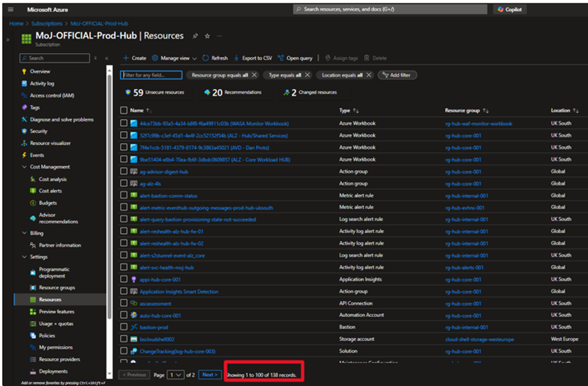Click the Overview key icon in sidebar

pyautogui.click(x=24, y=71)
